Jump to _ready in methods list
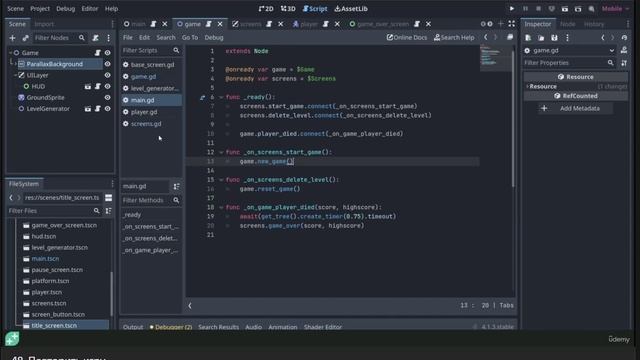 tap(151, 215)
